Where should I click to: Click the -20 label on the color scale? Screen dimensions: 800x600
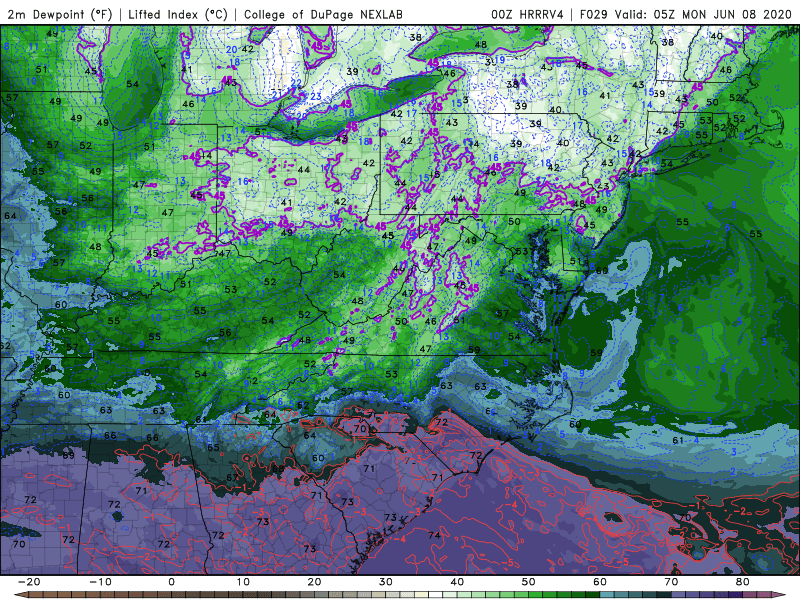point(29,582)
